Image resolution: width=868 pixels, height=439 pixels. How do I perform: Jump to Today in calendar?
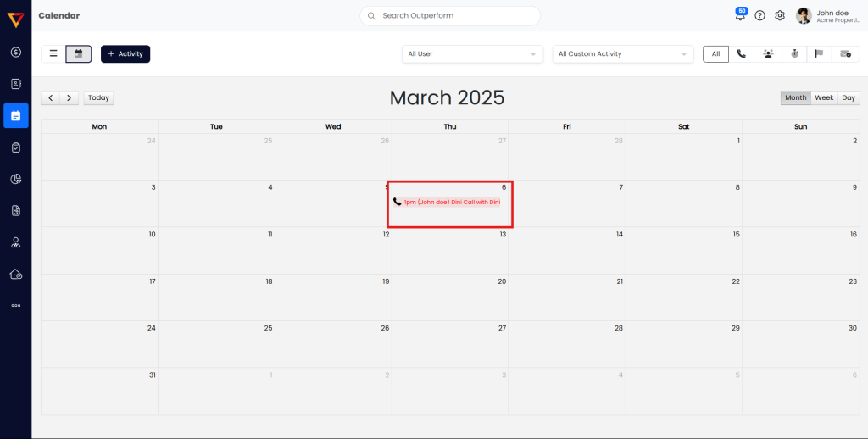pos(98,97)
